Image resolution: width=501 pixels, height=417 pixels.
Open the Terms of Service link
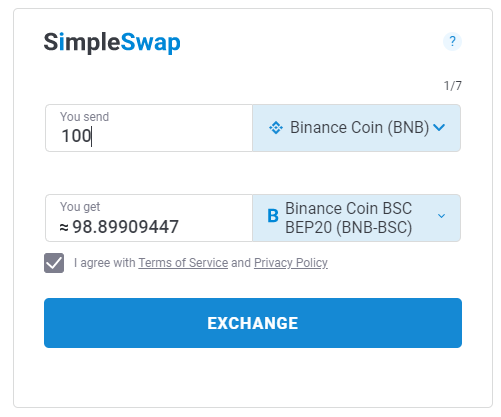pyautogui.click(x=183, y=263)
